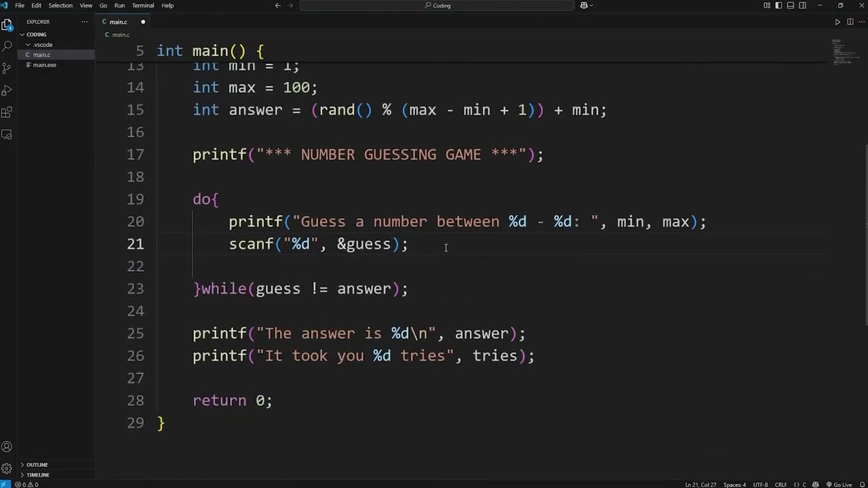Open the Run menu
This screenshot has height=488, width=868.
119,5
